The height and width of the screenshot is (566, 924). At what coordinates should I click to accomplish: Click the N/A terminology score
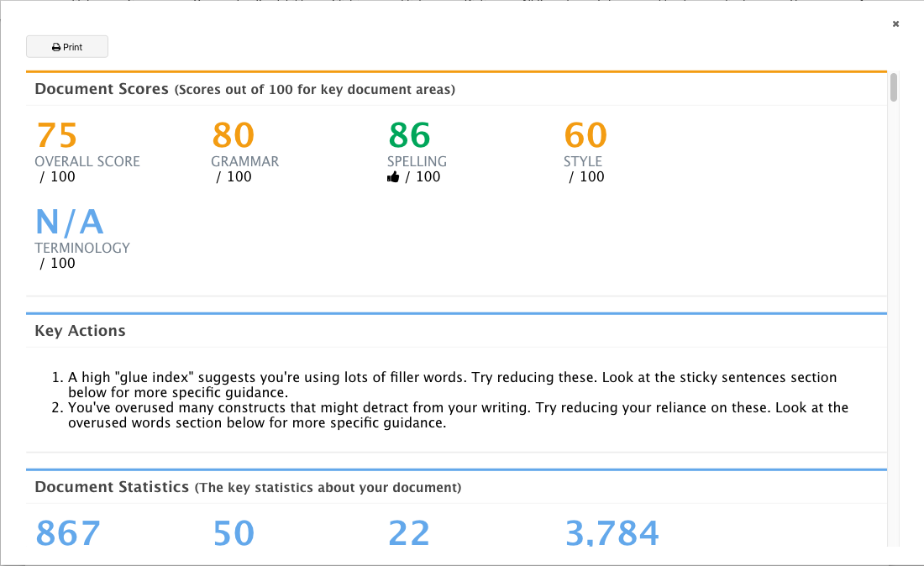[70, 222]
